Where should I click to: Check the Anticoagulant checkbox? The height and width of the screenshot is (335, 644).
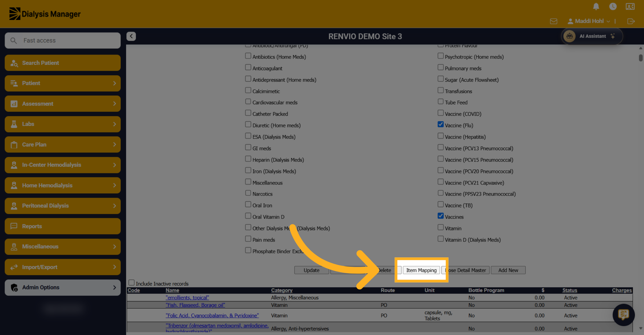click(248, 67)
